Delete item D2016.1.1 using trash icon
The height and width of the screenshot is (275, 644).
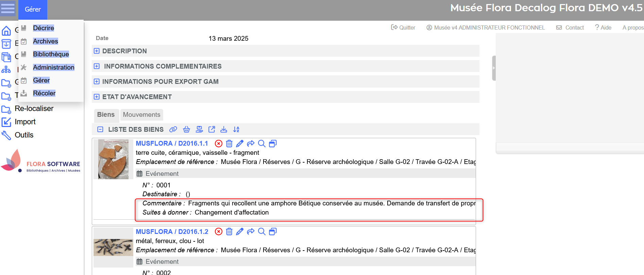click(x=229, y=144)
